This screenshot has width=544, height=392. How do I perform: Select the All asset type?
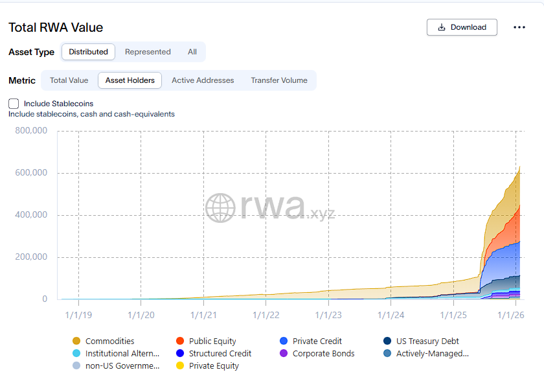[192, 52]
